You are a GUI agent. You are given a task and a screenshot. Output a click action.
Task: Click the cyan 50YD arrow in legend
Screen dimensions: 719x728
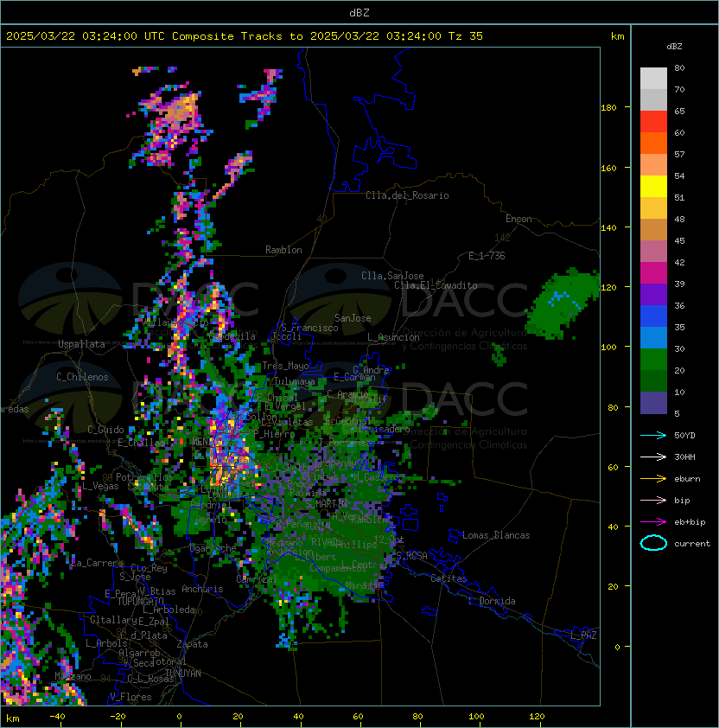point(653,435)
